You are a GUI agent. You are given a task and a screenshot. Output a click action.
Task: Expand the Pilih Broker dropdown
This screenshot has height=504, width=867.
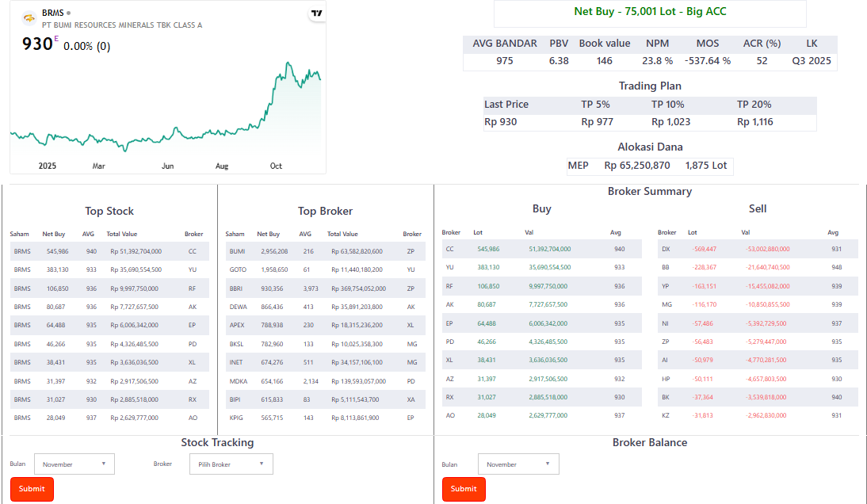pyautogui.click(x=231, y=464)
